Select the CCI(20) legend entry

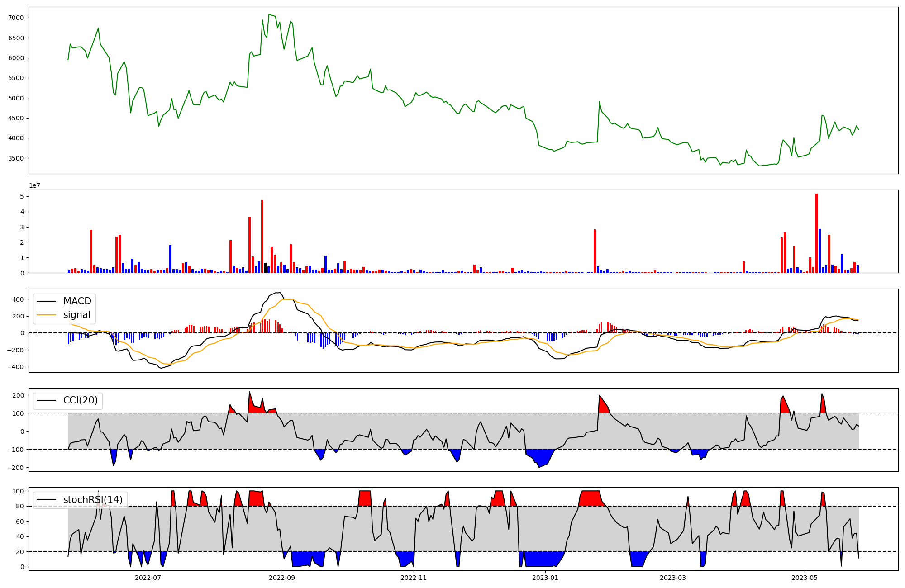click(x=81, y=401)
